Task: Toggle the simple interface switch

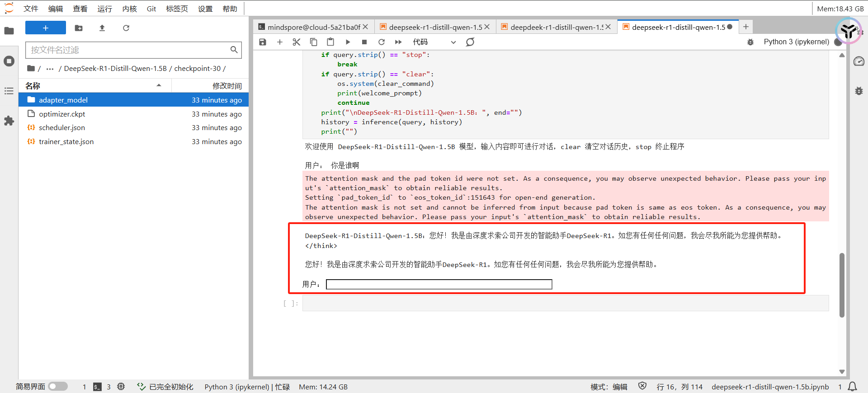Action: tap(58, 387)
